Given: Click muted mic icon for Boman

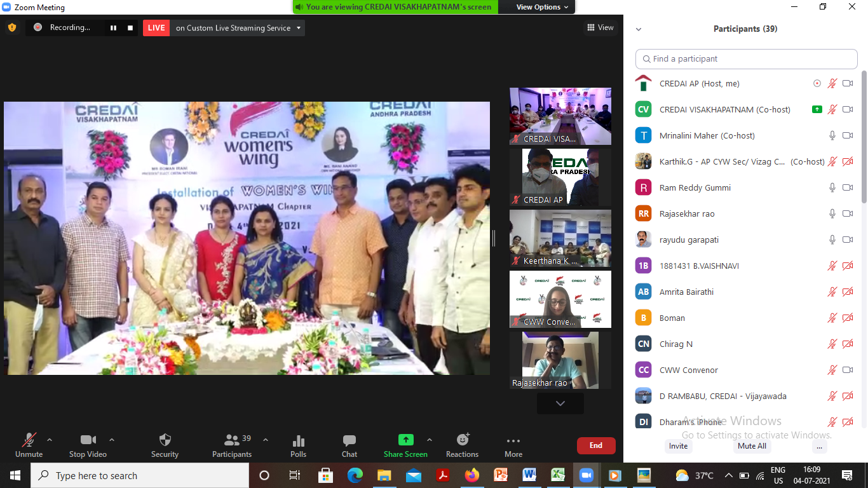Looking at the screenshot, I should click(832, 318).
